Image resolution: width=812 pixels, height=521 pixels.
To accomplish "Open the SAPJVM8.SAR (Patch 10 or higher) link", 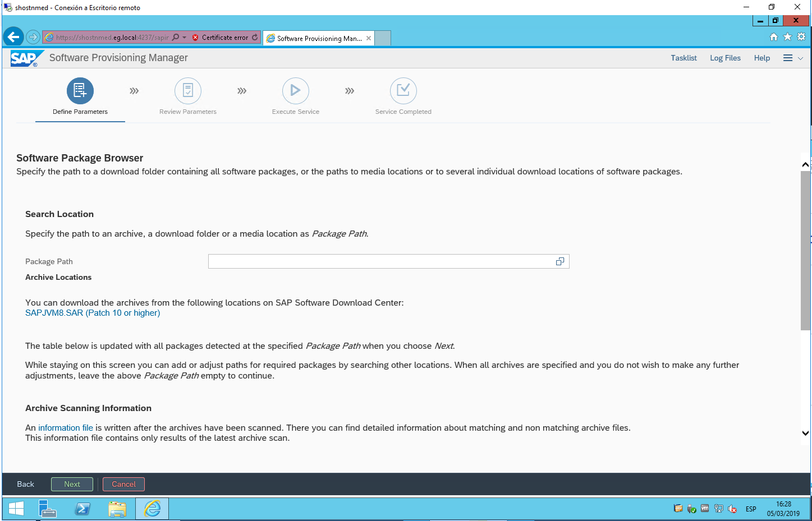I will (x=93, y=313).
